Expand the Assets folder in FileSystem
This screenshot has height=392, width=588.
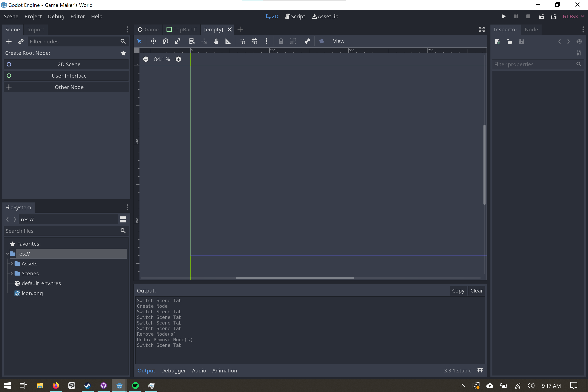click(12, 263)
